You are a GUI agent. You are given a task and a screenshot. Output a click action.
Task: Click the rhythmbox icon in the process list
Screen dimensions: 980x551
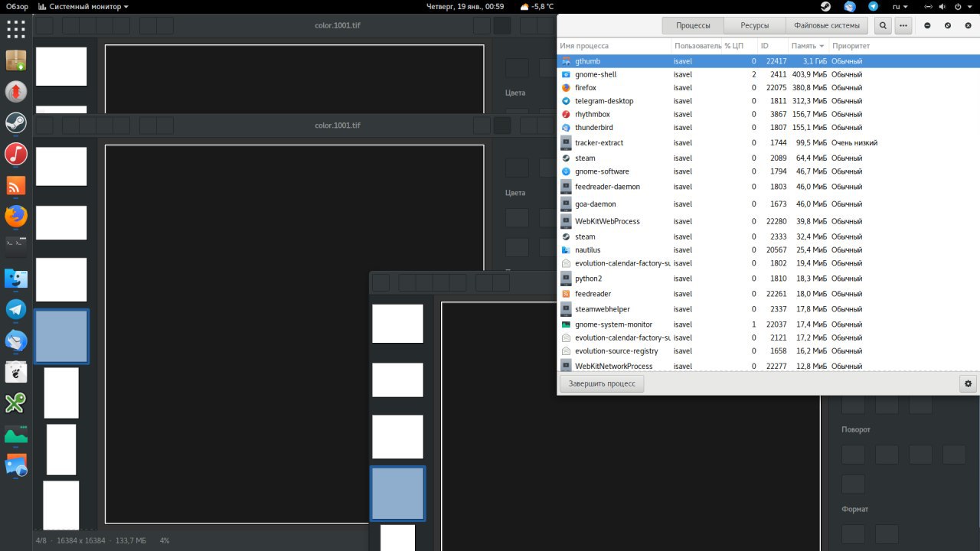click(x=566, y=114)
